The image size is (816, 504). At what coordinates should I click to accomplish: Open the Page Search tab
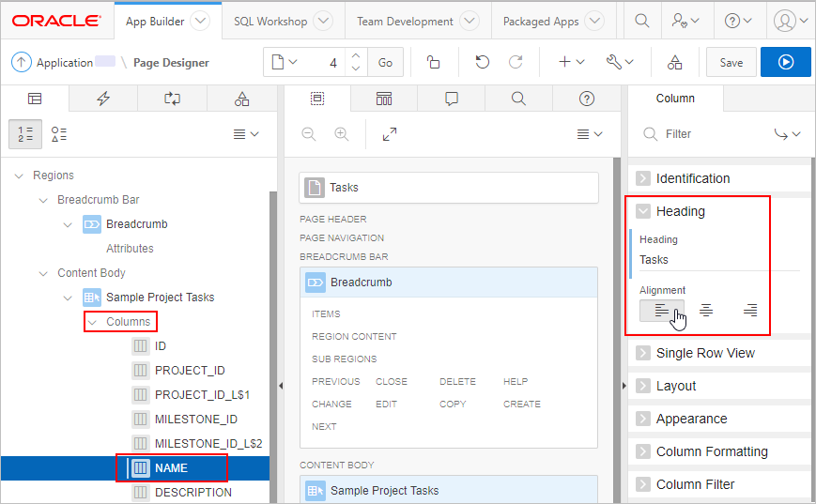pyautogui.click(x=518, y=99)
